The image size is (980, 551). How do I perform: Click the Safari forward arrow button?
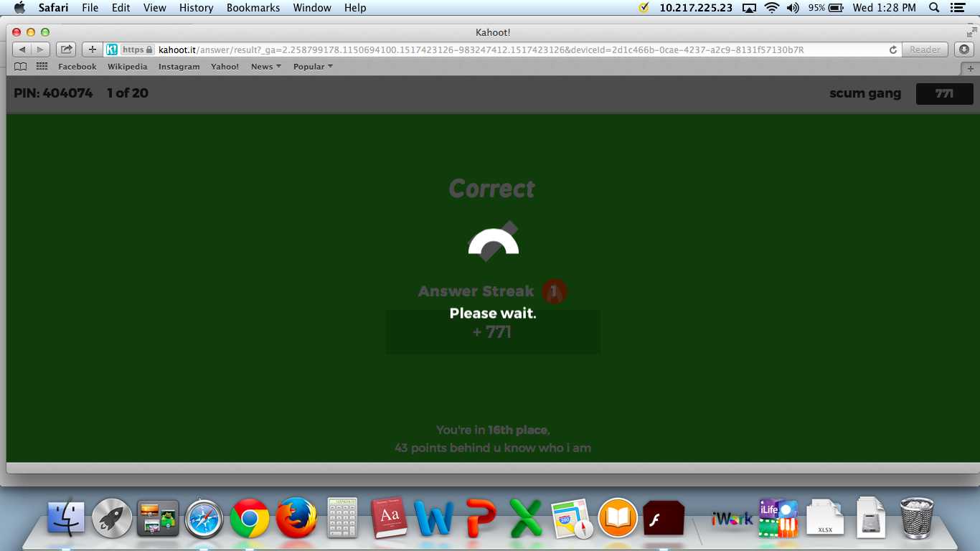[41, 50]
